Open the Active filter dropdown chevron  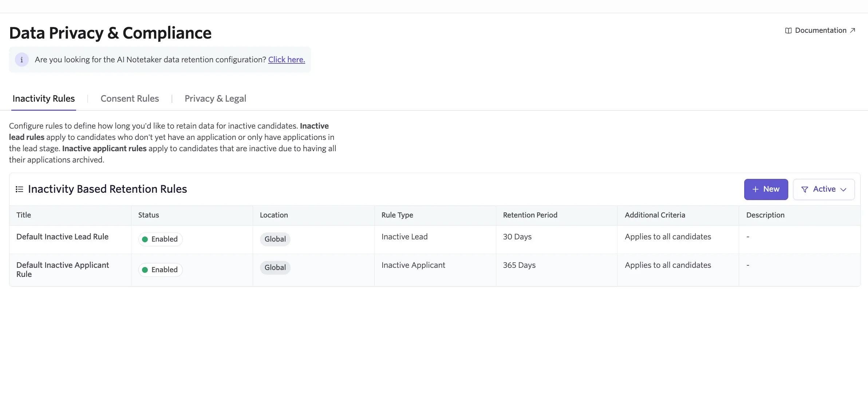coord(843,189)
